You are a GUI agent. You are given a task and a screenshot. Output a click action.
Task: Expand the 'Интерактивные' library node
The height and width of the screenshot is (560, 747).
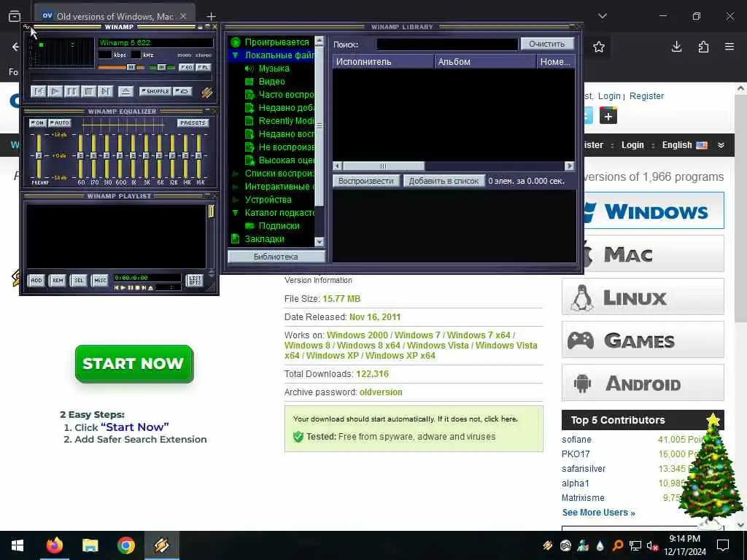(235, 187)
